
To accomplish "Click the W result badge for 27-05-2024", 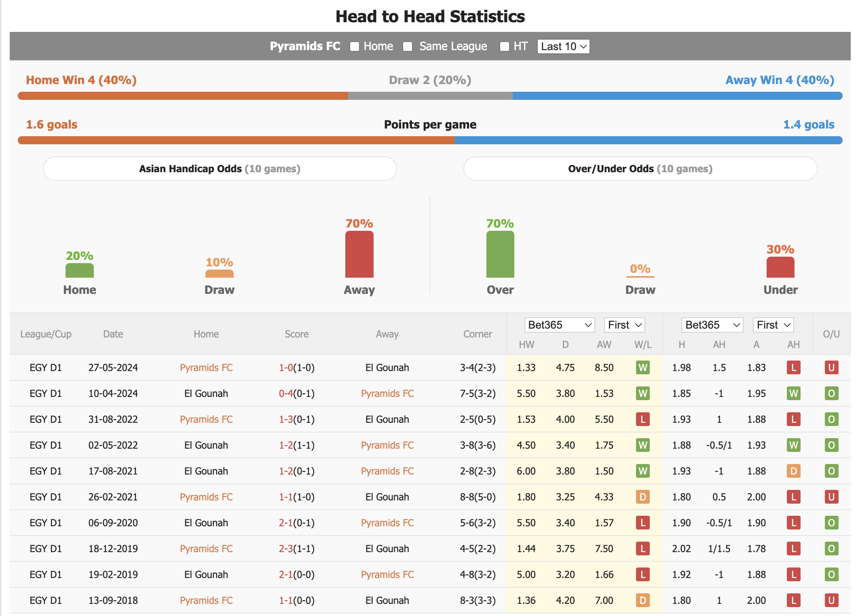I will point(643,367).
